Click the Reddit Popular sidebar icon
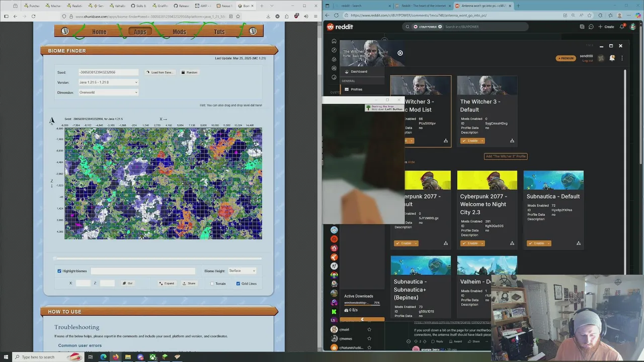The height and width of the screenshot is (362, 644). click(x=334, y=50)
